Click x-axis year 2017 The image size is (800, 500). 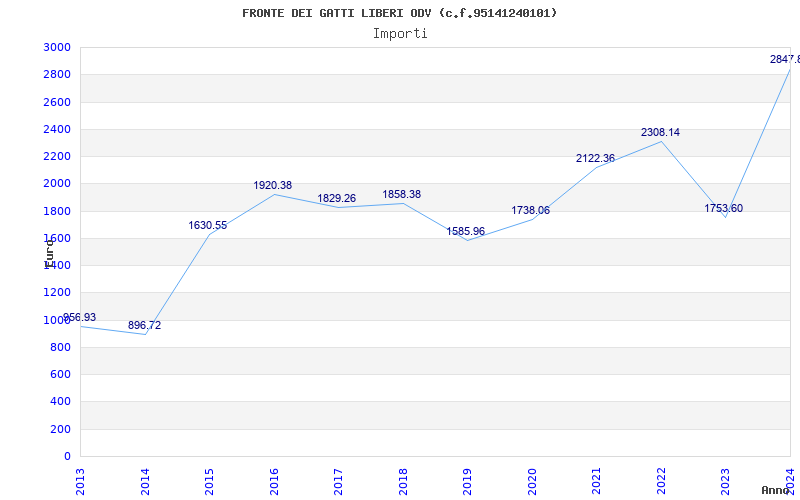(338, 481)
